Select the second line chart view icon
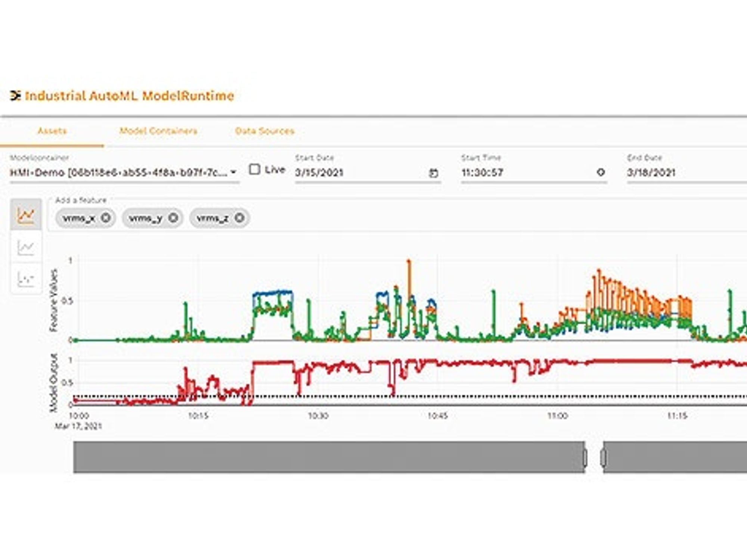Viewport: 747px width, 560px height. pyautogui.click(x=26, y=247)
